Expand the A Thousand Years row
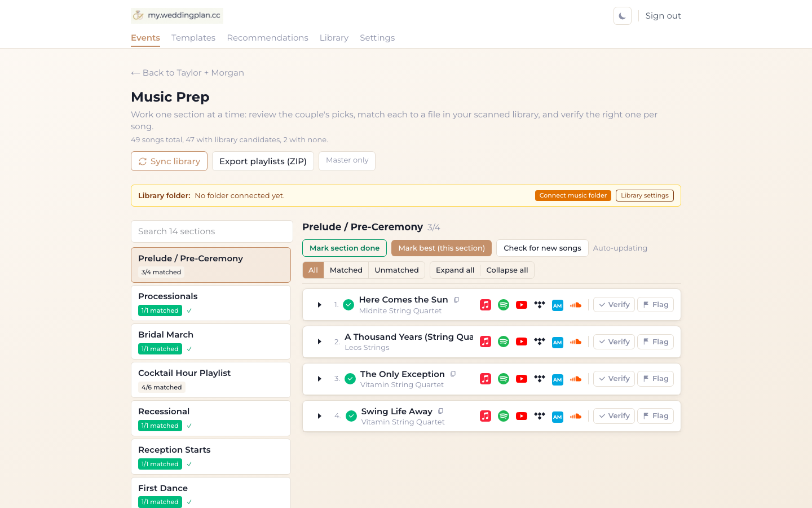 coord(320,341)
